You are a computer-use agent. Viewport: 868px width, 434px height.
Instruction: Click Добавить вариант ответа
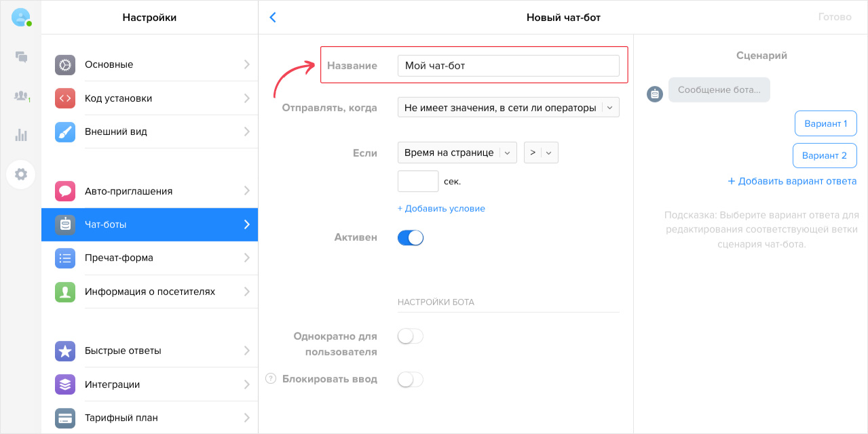tap(792, 180)
